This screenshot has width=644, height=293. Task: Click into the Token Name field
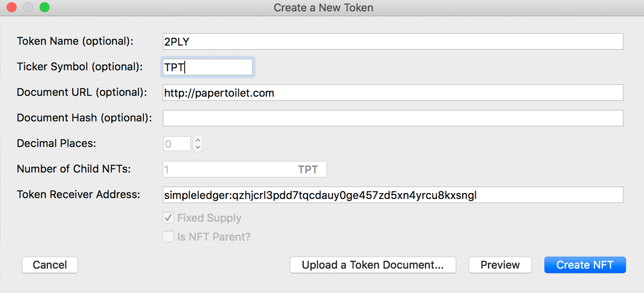tap(392, 41)
